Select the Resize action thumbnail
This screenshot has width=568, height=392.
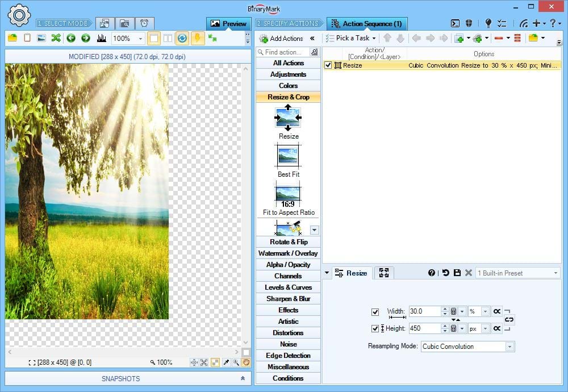click(x=288, y=118)
